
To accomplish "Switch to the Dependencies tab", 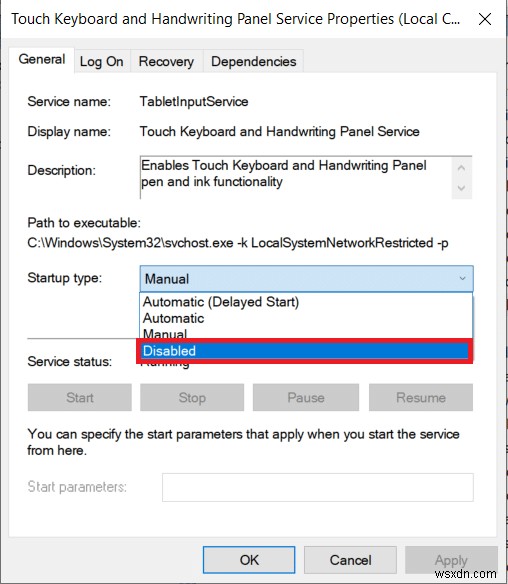I will [x=254, y=61].
